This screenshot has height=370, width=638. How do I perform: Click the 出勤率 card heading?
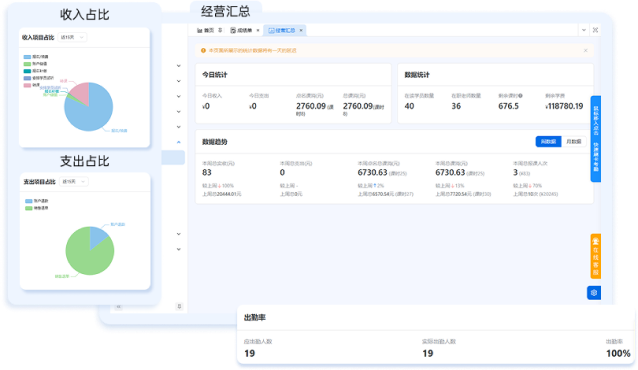[255, 318]
